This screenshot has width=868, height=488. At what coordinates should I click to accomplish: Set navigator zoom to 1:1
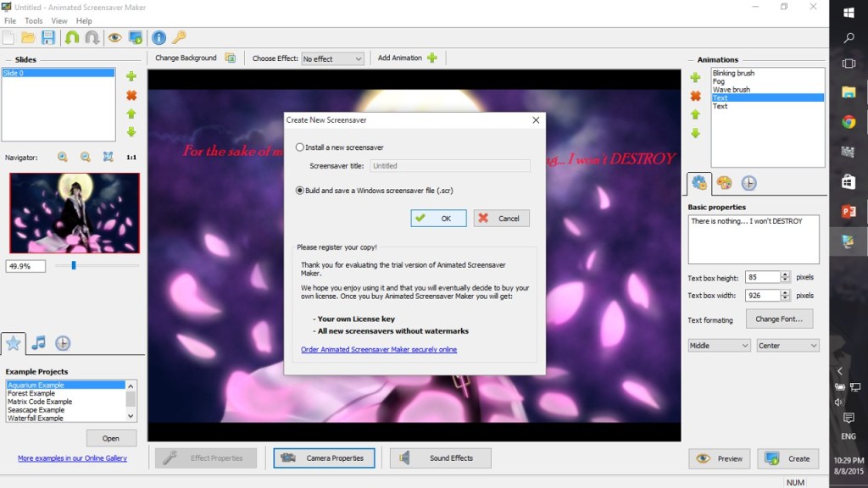pyautogui.click(x=131, y=157)
